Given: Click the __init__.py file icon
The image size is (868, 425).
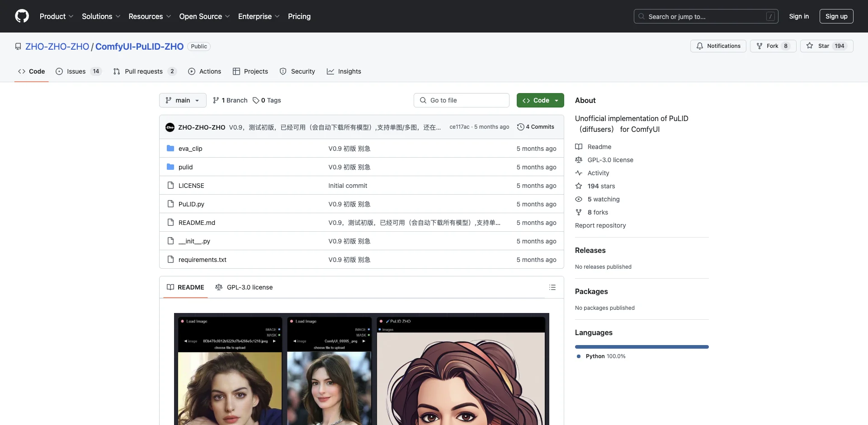Looking at the screenshot, I should point(170,241).
